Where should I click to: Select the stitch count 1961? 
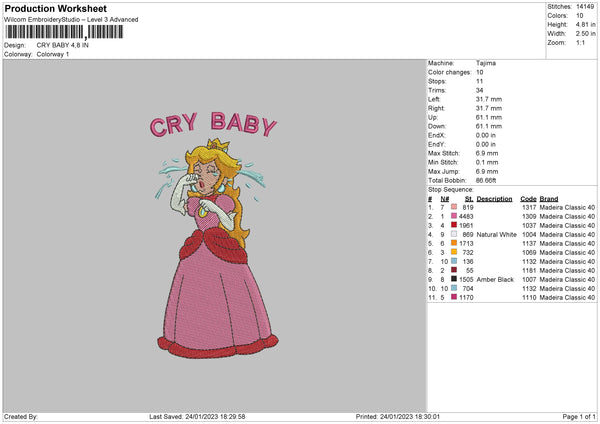point(466,225)
